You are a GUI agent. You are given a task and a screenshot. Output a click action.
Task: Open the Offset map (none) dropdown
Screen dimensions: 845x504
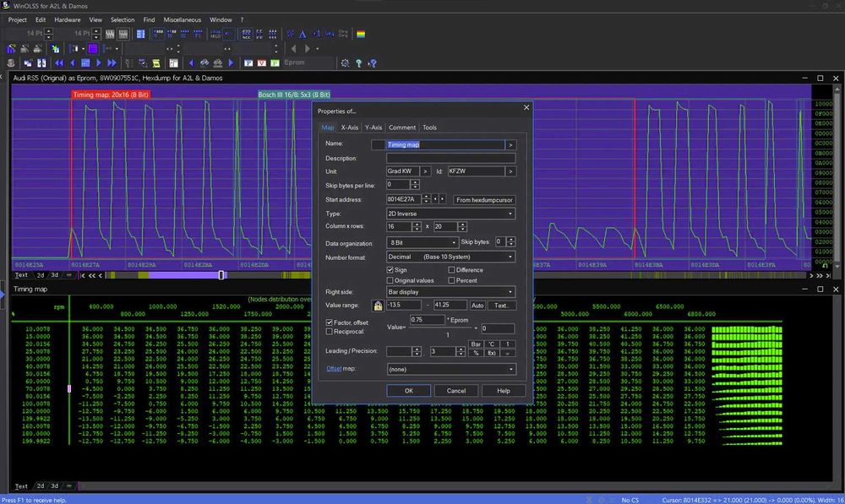pyautogui.click(x=451, y=369)
